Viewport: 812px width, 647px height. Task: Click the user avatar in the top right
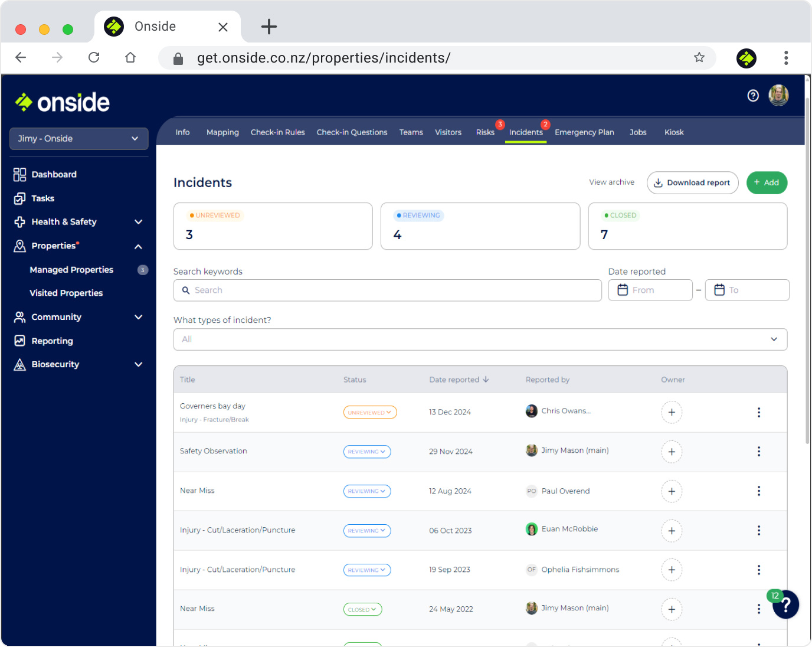pyautogui.click(x=778, y=95)
